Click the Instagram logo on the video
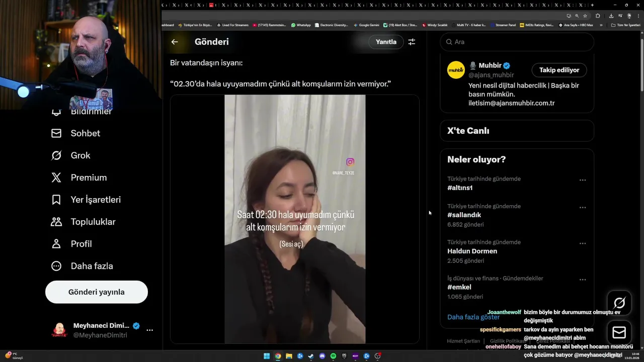This screenshot has height=362, width=644. tap(350, 162)
